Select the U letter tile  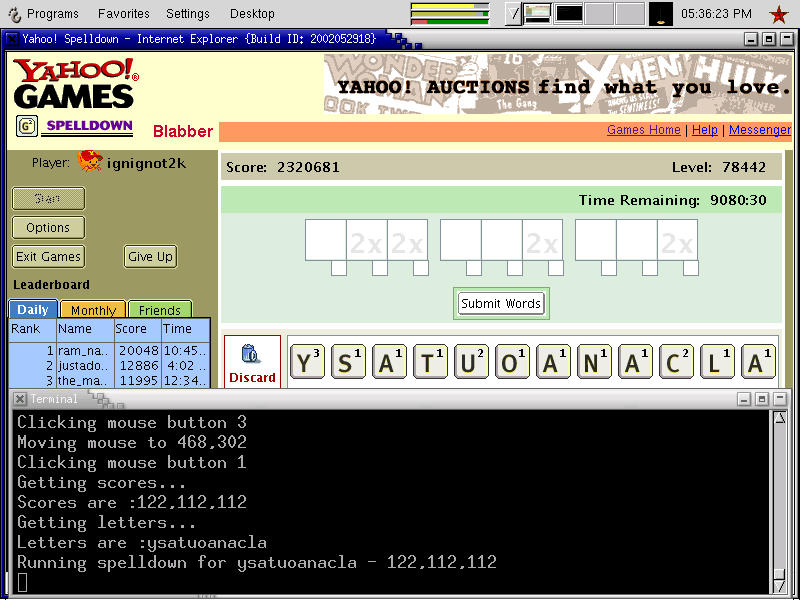(471, 362)
